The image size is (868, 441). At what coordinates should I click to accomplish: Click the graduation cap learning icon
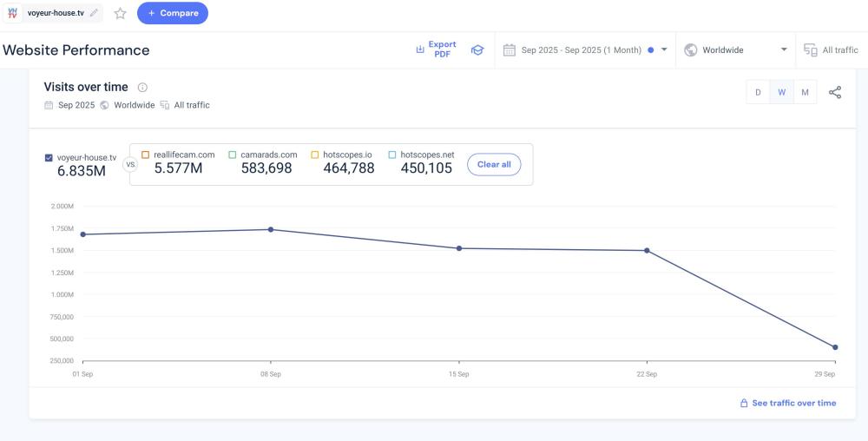point(477,50)
